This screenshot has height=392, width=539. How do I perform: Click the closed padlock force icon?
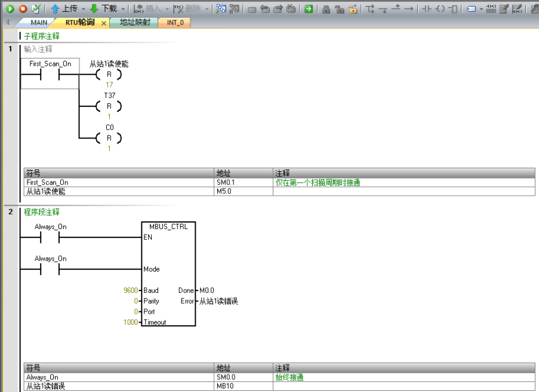click(327, 10)
